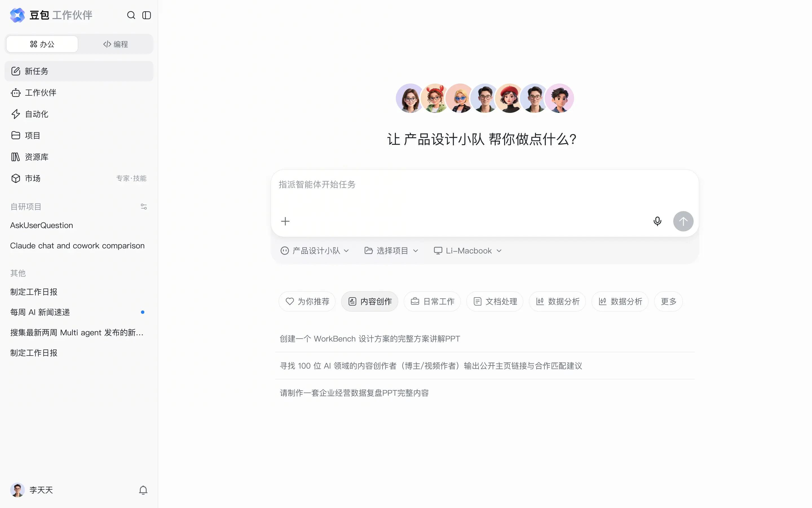Switch to the 办公 mode tab
812x508 pixels.
coord(42,44)
